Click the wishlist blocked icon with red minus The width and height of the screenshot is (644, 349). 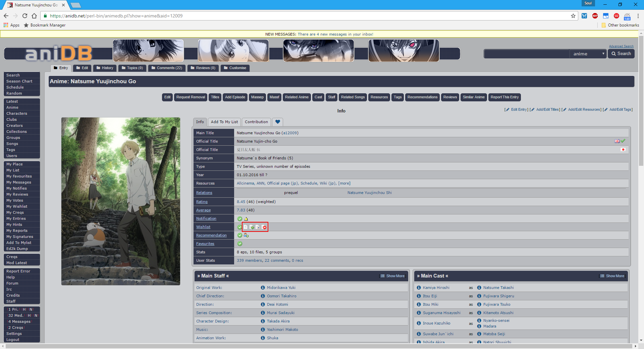point(264,227)
